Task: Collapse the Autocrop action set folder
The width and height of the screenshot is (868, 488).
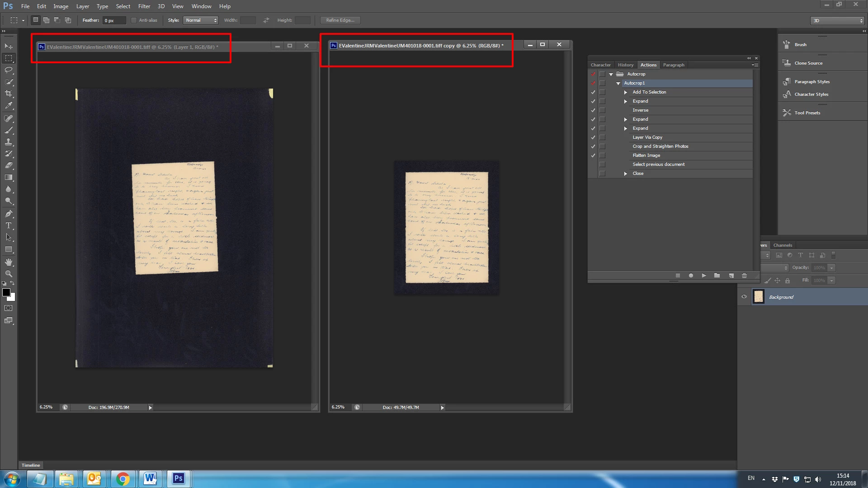Action: coord(611,74)
